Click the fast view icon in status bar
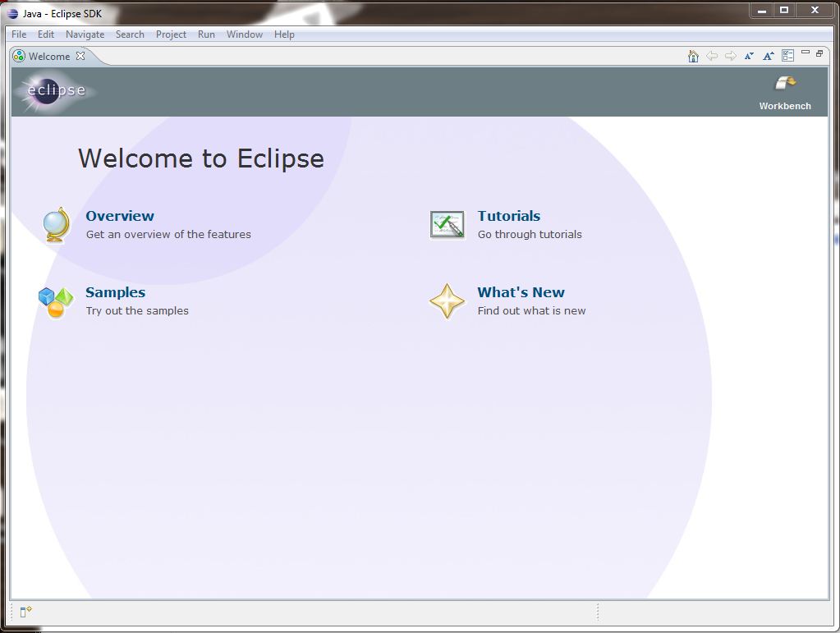This screenshot has height=633, width=840. [25, 611]
